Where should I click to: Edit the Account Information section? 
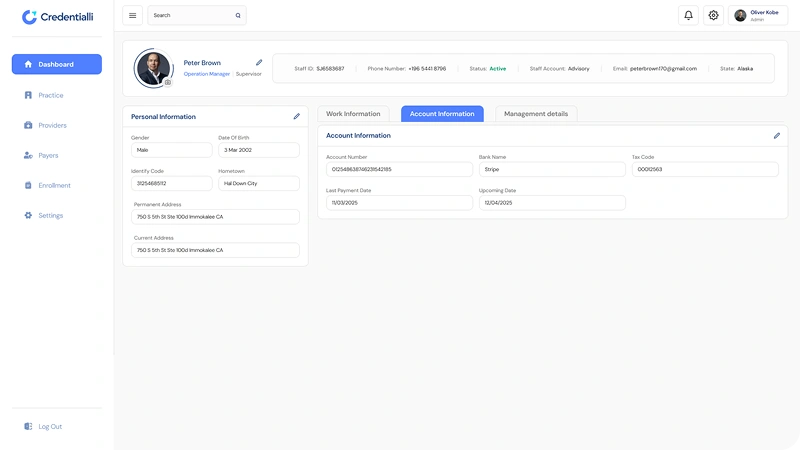(x=776, y=135)
